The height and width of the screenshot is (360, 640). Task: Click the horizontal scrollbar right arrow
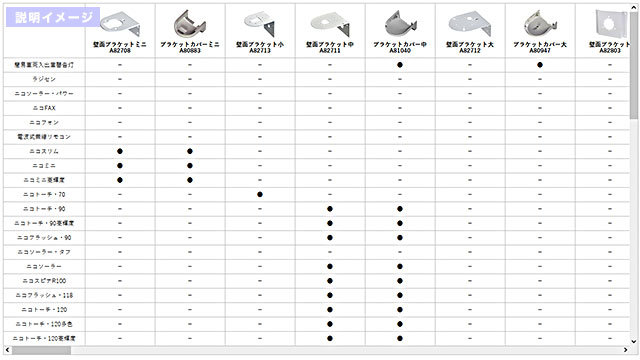click(625, 350)
